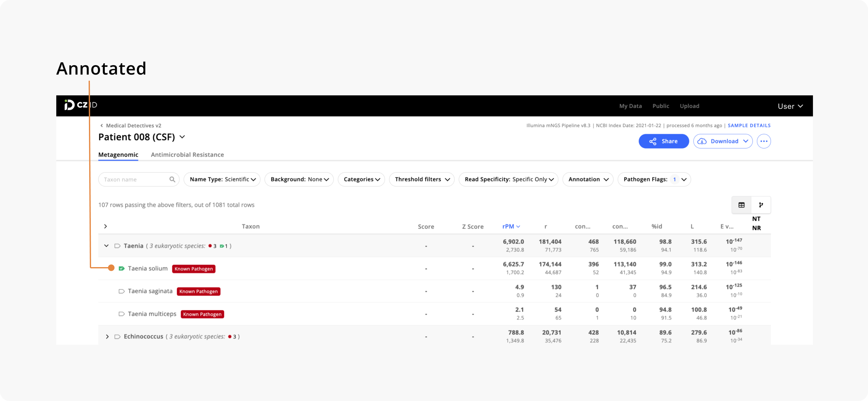Click rPM value 6,625.7 for Taenia solium

click(x=513, y=264)
